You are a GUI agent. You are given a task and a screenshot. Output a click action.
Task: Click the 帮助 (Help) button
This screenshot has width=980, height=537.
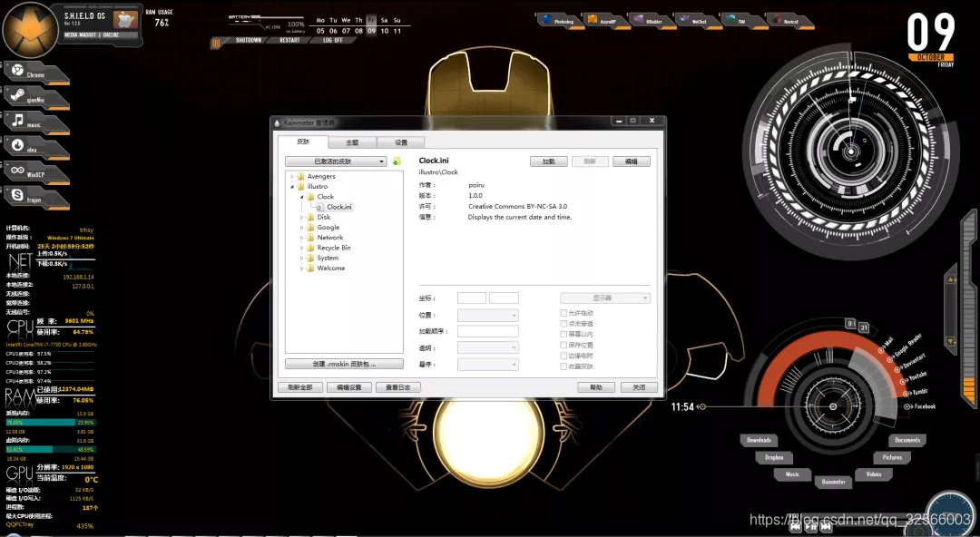click(x=595, y=387)
